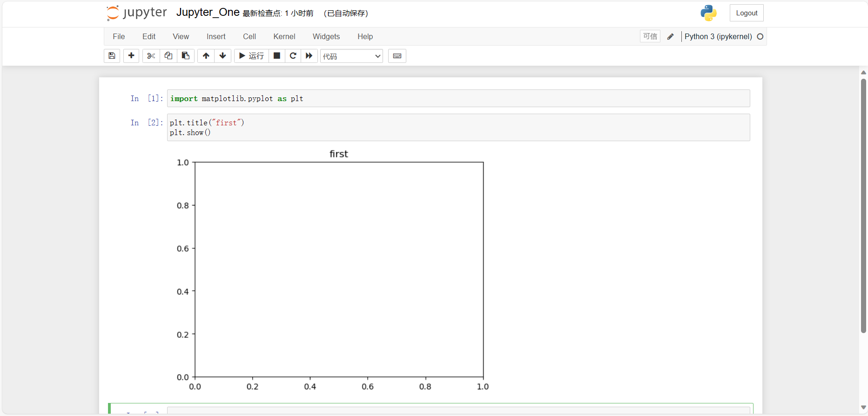Restart kernel and run all icon
Image resolution: width=868 pixels, height=416 pixels.
tap(309, 56)
